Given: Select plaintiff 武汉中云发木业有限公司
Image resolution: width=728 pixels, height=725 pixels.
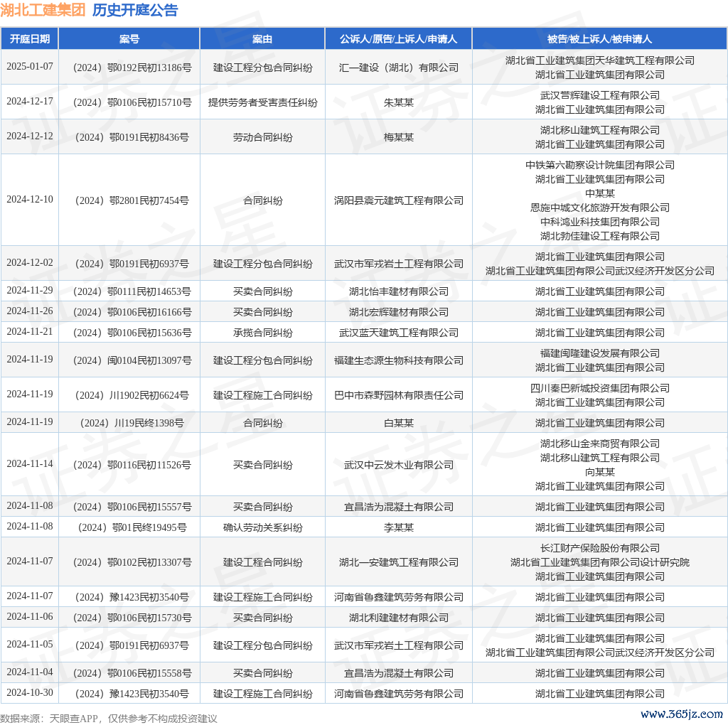Looking at the screenshot, I should (x=398, y=465).
